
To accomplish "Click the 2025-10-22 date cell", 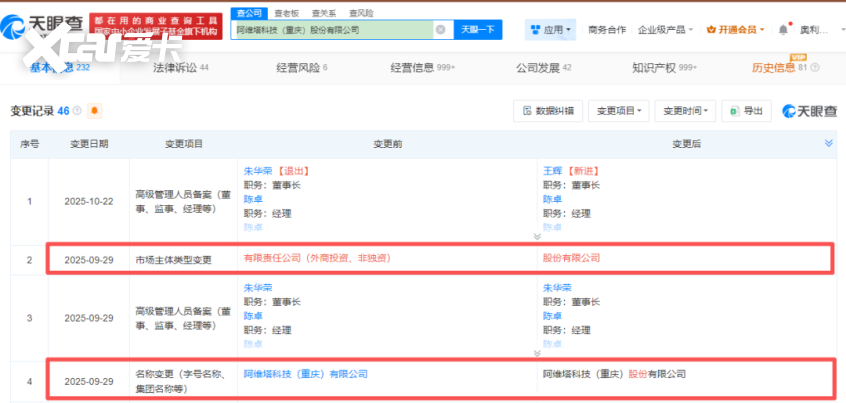I will pyautogui.click(x=89, y=201).
